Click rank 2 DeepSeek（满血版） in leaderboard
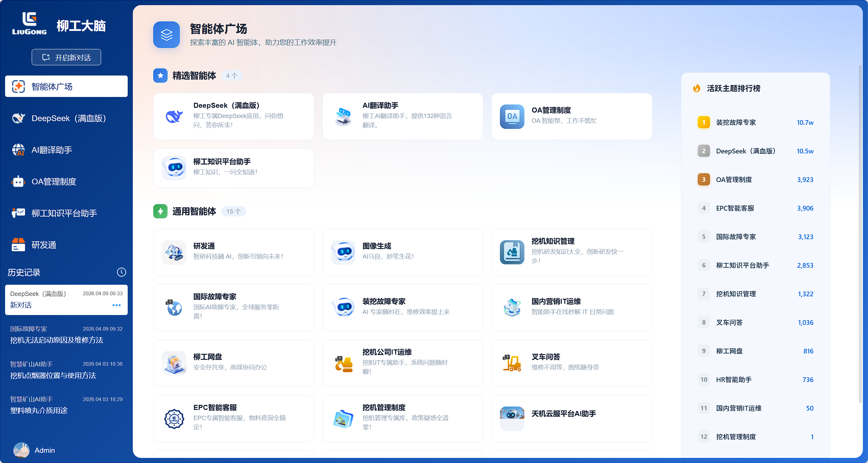The height and width of the screenshot is (463, 868). tap(756, 151)
